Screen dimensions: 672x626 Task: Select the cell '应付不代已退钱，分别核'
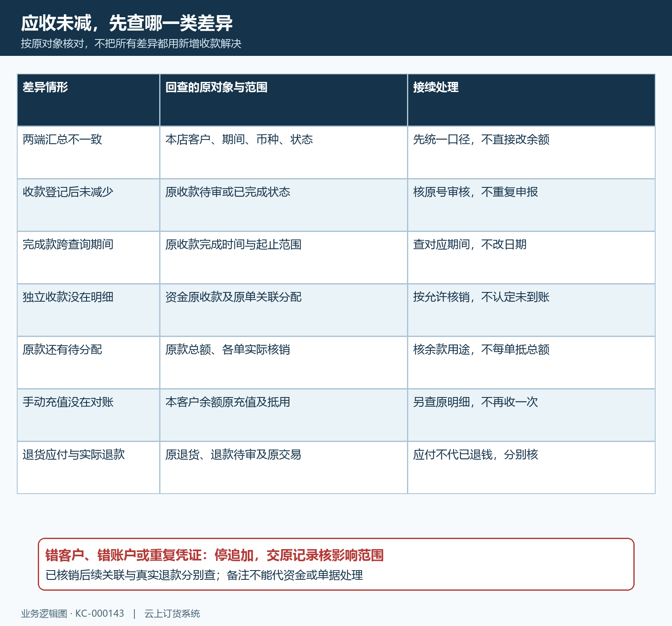pyautogui.click(x=531, y=468)
